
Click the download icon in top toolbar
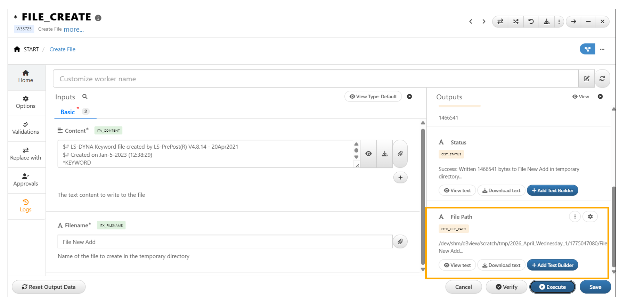(546, 22)
